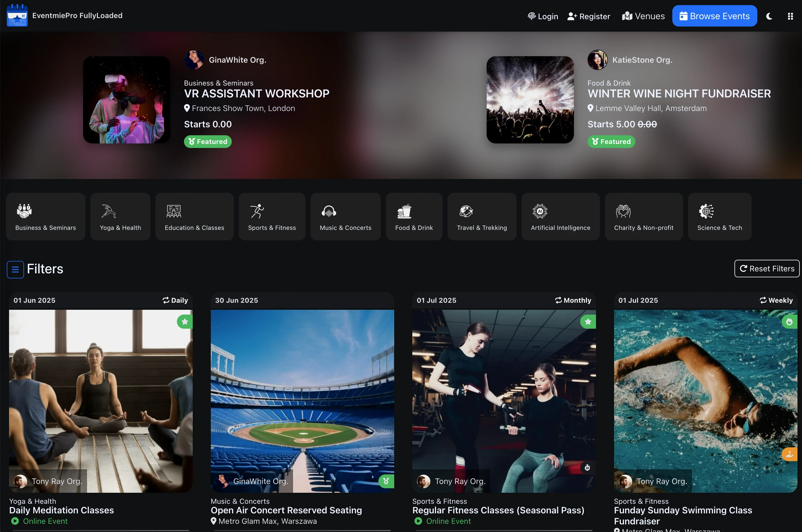Select the Yoga & Health pose icon
802x532 pixels.
point(109,211)
